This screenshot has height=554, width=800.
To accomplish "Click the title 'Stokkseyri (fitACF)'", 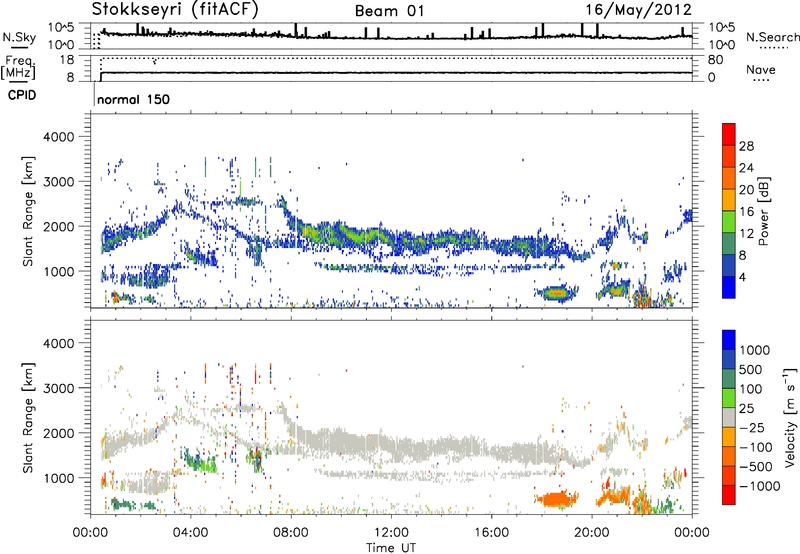I will 175,10.
